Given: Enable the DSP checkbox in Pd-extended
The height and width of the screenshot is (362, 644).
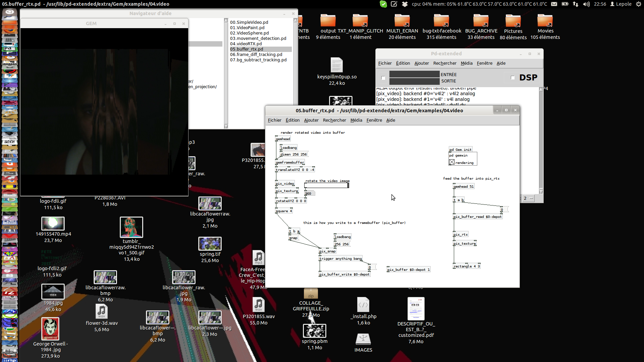Looking at the screenshot, I should click(513, 78).
